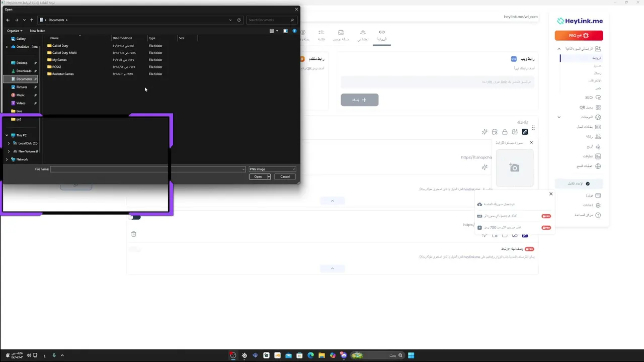Select the Rockstar Games folder
The width and height of the screenshot is (644, 362).
coord(62,74)
